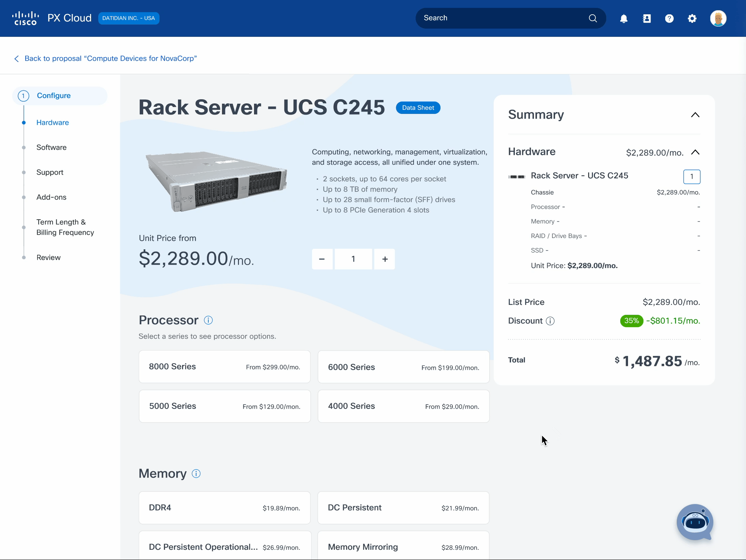Select DC Persistent memory option

click(x=403, y=508)
